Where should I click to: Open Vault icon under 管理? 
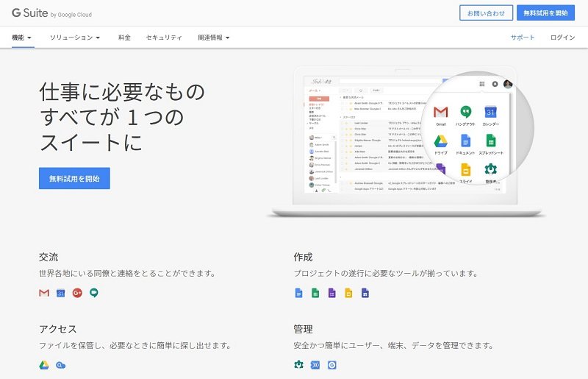[x=315, y=365]
